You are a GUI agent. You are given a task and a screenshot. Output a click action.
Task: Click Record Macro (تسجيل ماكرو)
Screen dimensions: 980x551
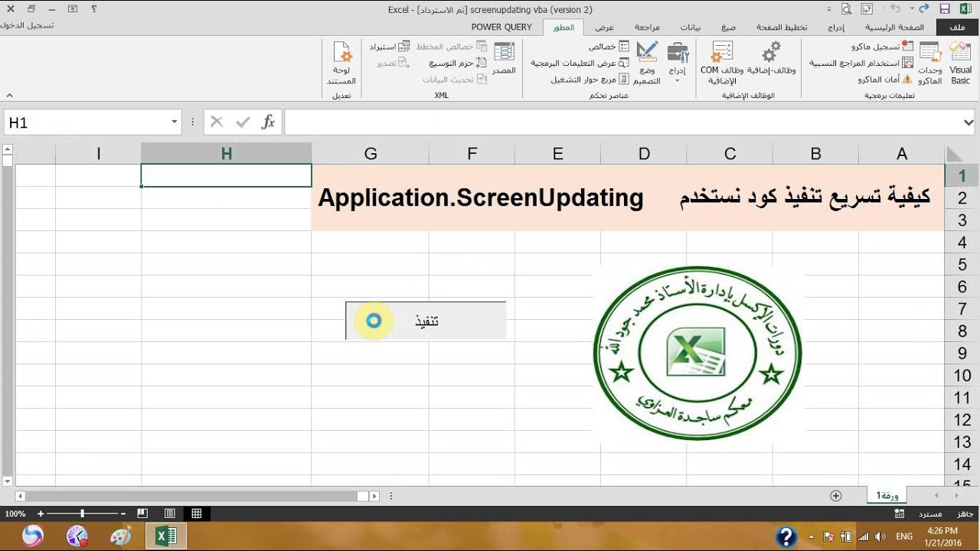(x=882, y=47)
